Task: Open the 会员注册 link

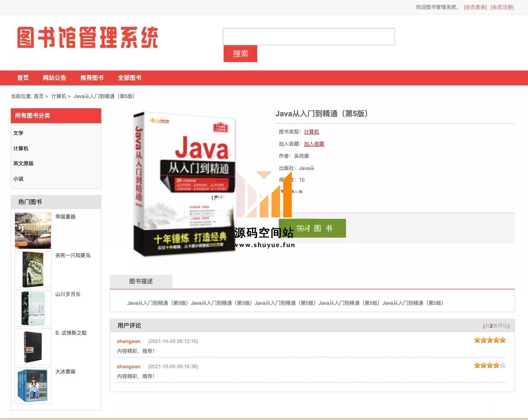Action: (502, 7)
